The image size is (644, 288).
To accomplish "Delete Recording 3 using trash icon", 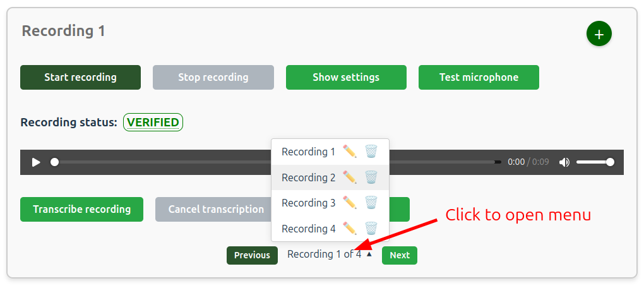I will tap(371, 203).
